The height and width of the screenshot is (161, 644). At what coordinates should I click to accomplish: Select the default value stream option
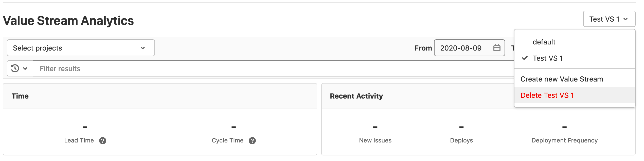click(x=544, y=42)
